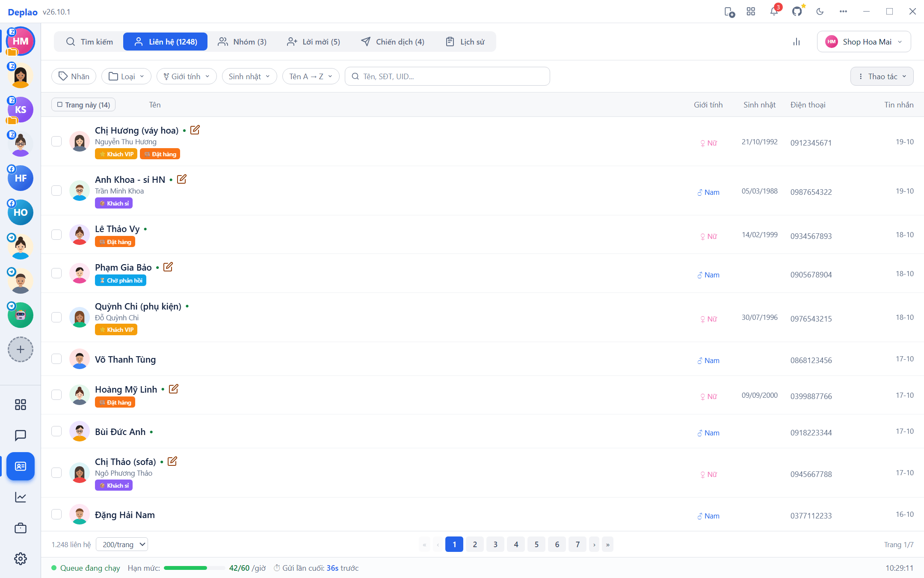Open the chat messages icon in sidebar

pos(21,435)
